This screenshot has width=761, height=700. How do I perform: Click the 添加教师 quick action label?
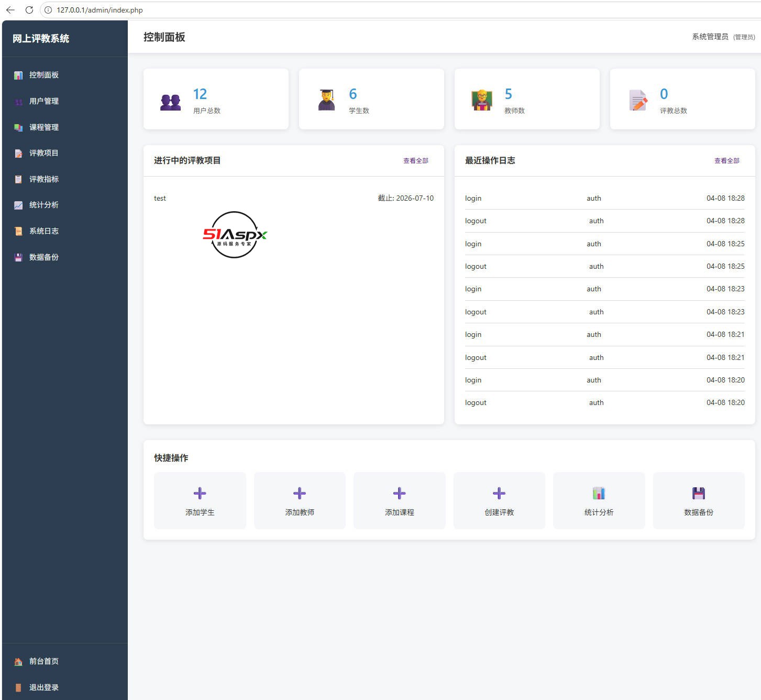tap(300, 512)
